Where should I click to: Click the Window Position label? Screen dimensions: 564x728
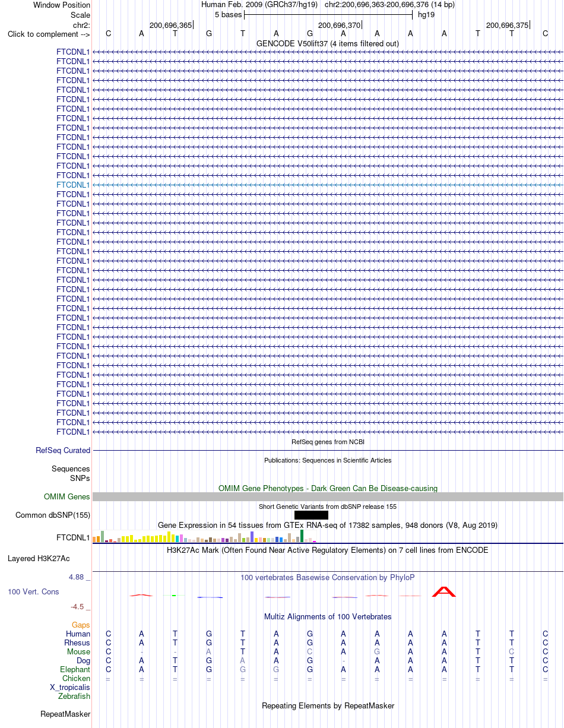[x=62, y=5]
